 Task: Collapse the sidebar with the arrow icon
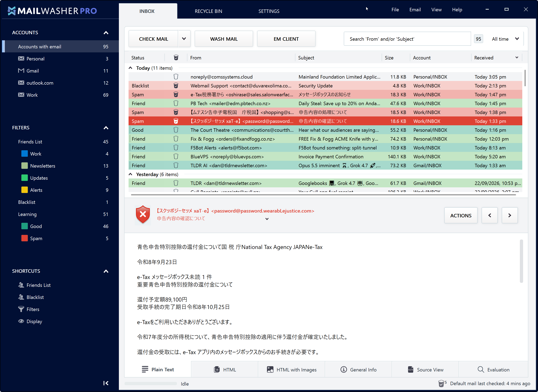coord(106,383)
